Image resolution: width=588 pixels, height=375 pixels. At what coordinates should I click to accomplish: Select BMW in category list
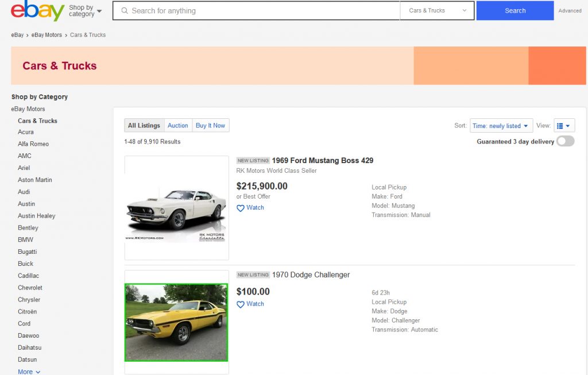coord(25,239)
